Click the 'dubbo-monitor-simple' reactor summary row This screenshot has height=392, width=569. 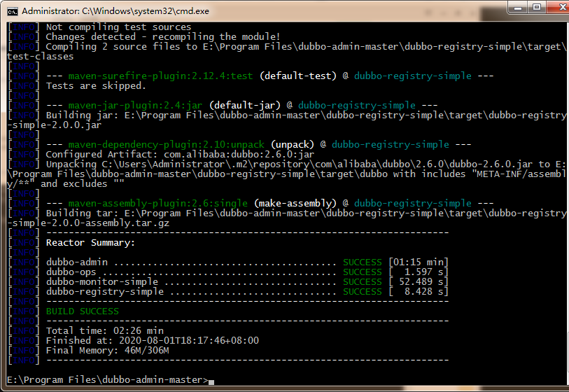(x=247, y=282)
